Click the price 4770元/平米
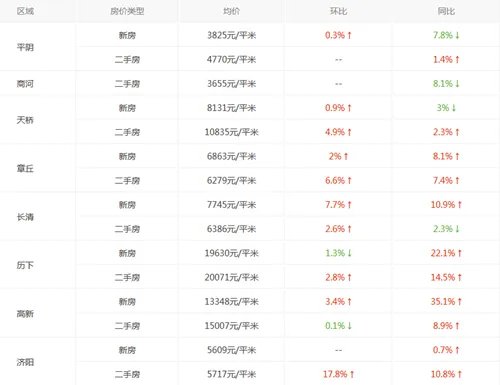This screenshot has height=385, width=500. tap(231, 60)
